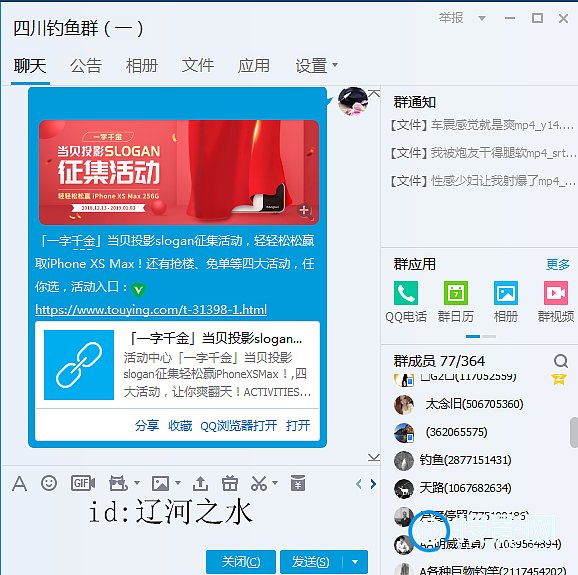
Task: Click the upload file icon
Action: [200, 483]
